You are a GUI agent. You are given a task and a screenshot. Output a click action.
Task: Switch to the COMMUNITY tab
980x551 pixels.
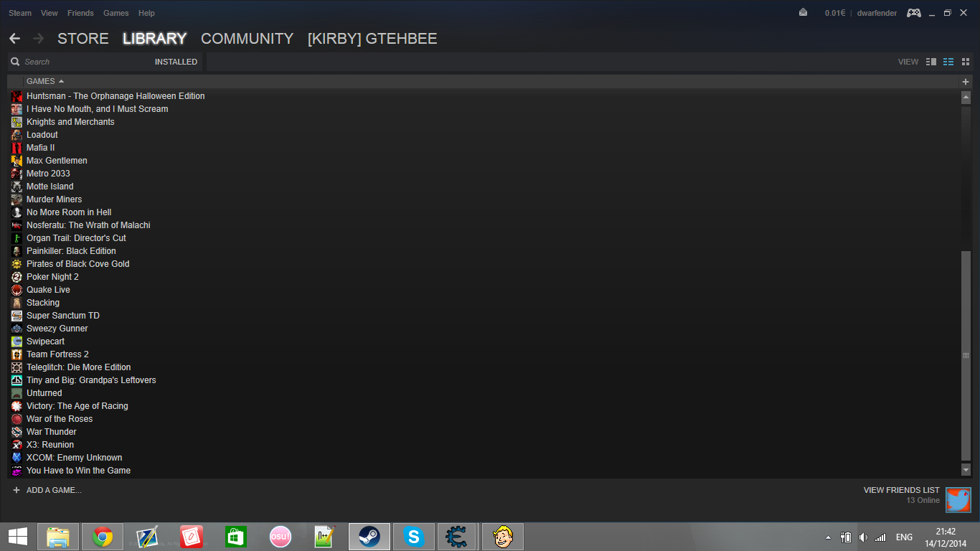pyautogui.click(x=247, y=39)
